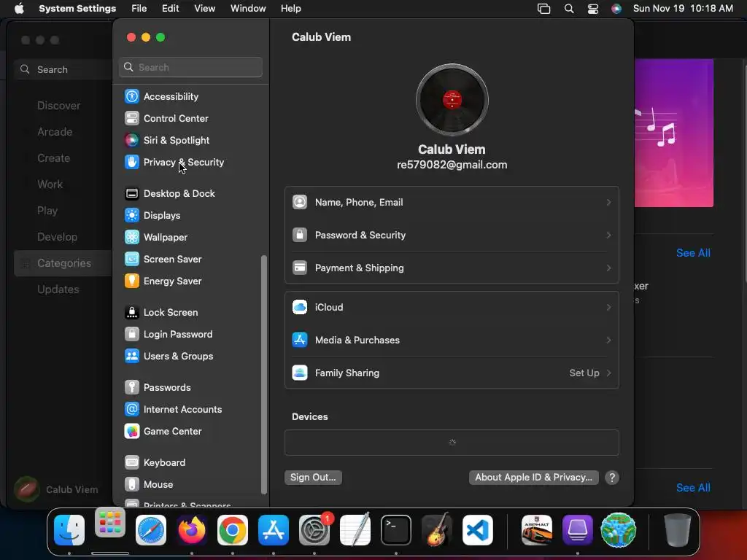Select Desktop & Dock icon
This screenshot has width=747, height=560.
pyautogui.click(x=132, y=193)
